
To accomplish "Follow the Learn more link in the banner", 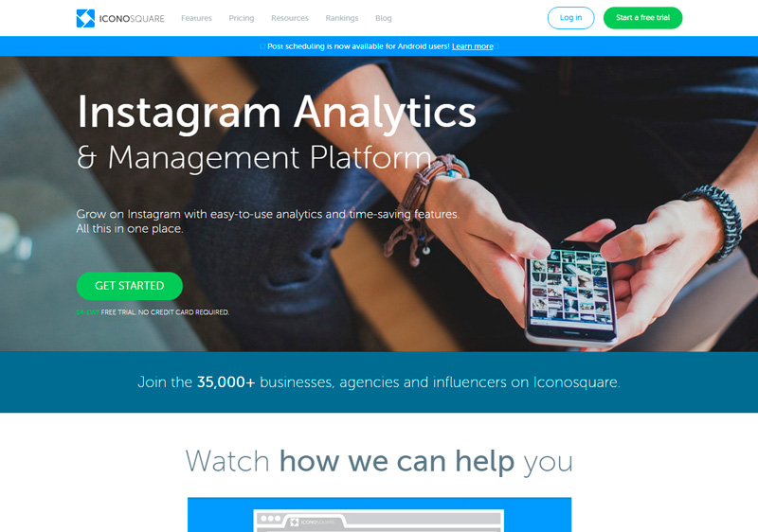I will [x=473, y=46].
